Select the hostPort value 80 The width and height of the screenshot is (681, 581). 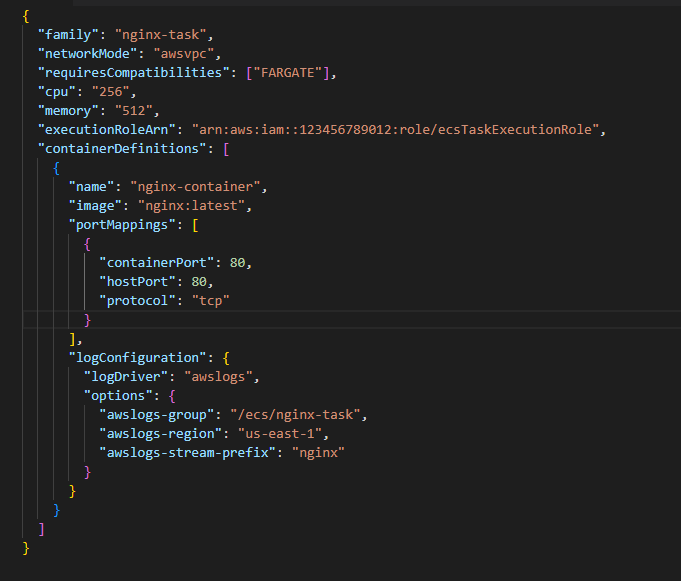(199, 282)
